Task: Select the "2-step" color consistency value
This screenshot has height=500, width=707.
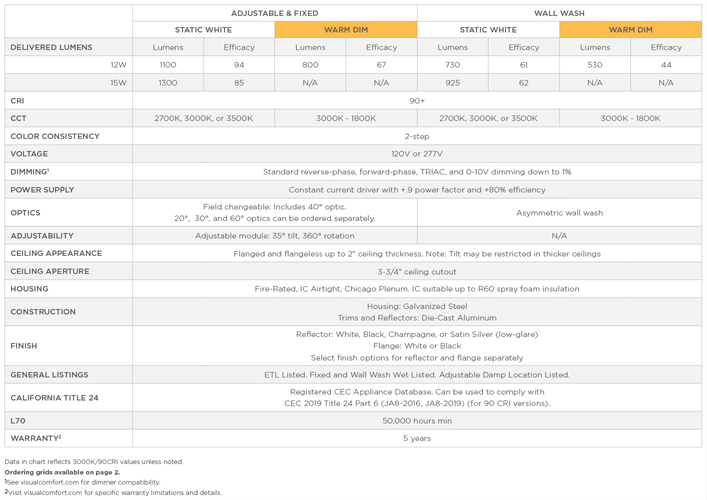Action: pyautogui.click(x=416, y=136)
